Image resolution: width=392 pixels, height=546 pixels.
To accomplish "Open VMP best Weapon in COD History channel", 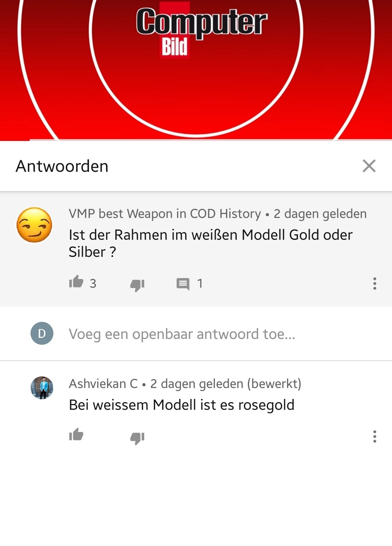I will (165, 214).
